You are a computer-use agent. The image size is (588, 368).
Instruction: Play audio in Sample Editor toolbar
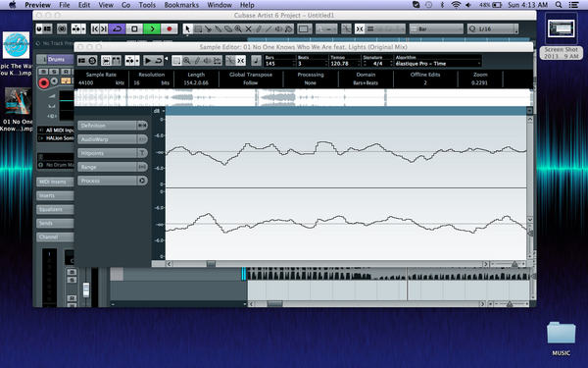148,61
